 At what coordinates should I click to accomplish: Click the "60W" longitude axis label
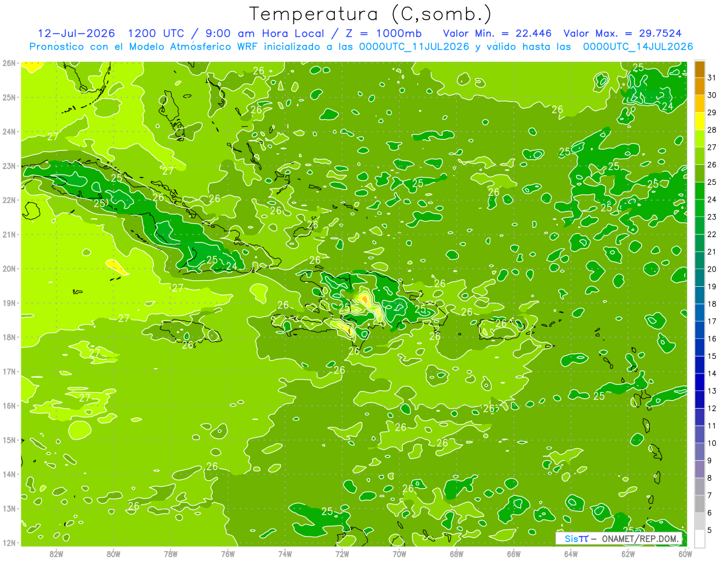(685, 554)
